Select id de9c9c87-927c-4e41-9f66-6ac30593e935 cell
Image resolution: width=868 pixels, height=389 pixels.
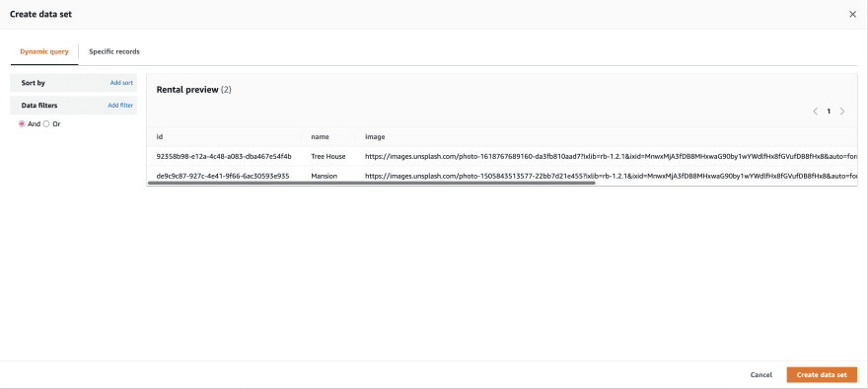[x=223, y=176]
